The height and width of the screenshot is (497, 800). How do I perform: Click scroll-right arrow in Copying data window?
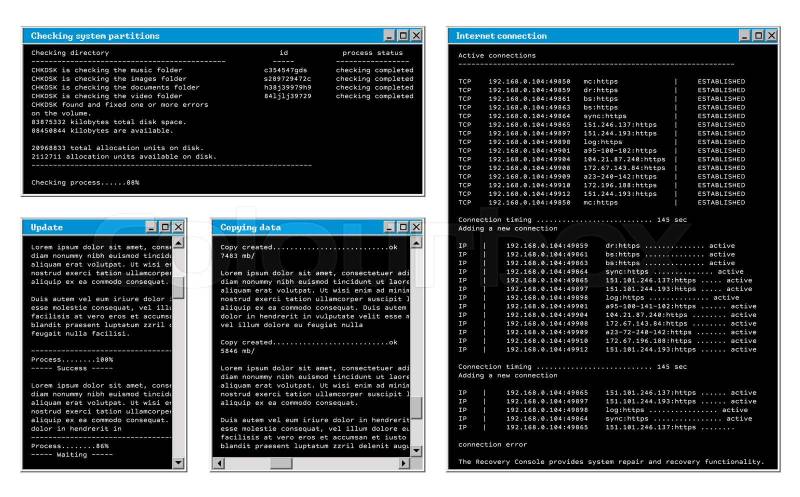pyautogui.click(x=404, y=463)
